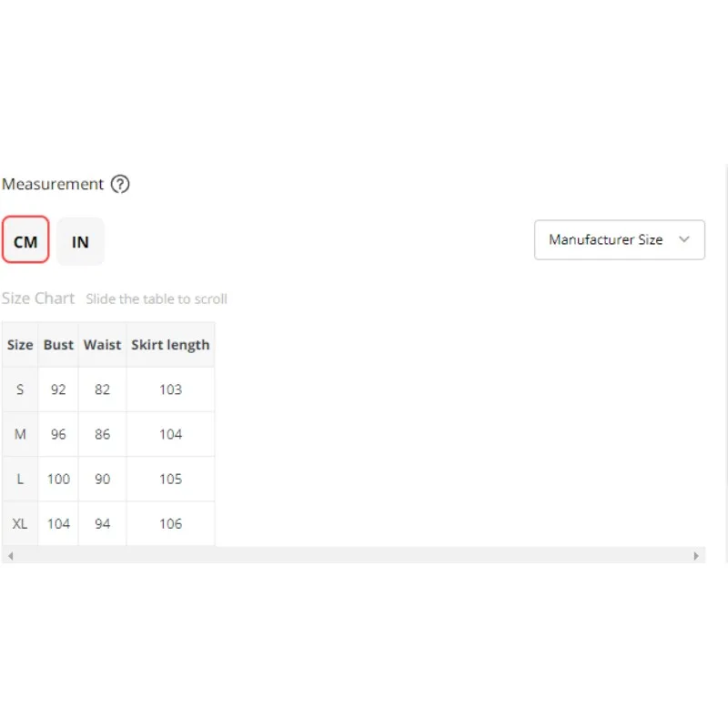
Task: Switch measurement units to IN
Action: point(80,241)
